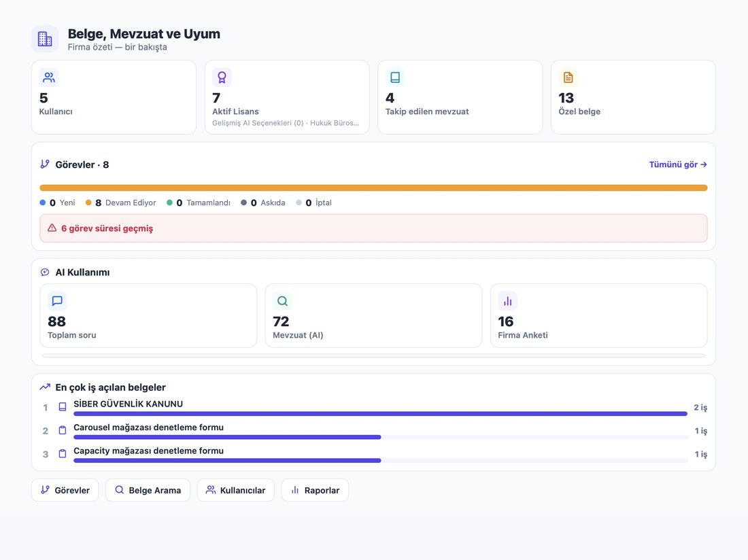Open the Raporlar button

point(315,490)
